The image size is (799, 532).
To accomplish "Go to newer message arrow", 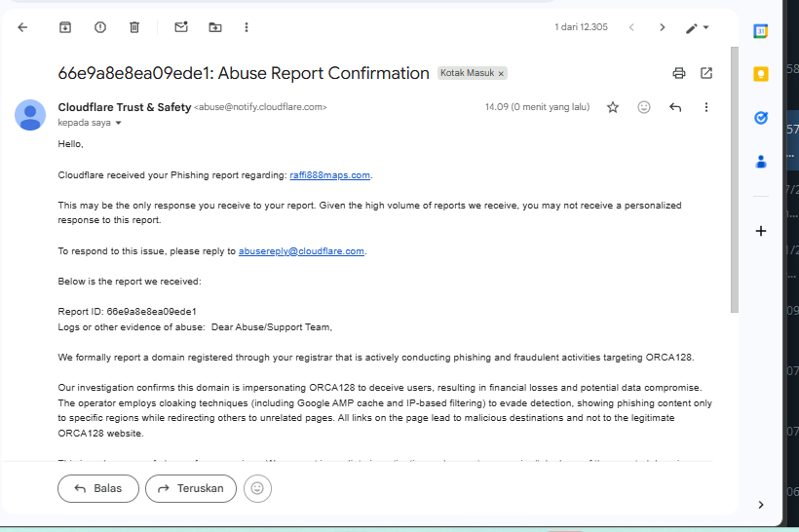I will (631, 27).
